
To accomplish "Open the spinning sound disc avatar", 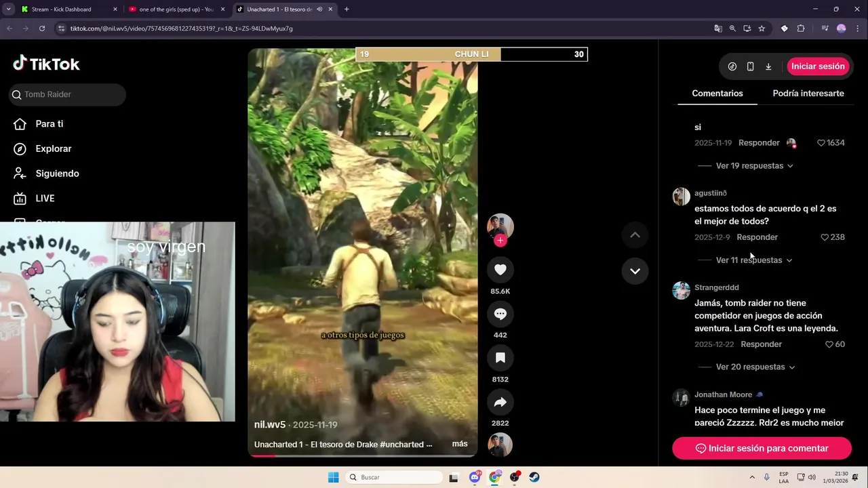I will click(500, 445).
